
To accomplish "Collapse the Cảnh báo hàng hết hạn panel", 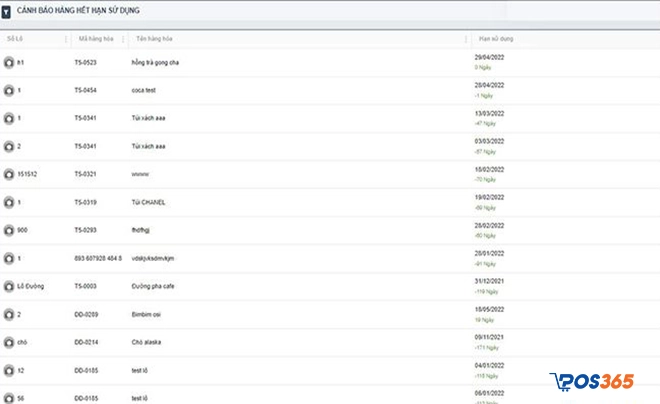I will pyautogui.click(x=7, y=10).
